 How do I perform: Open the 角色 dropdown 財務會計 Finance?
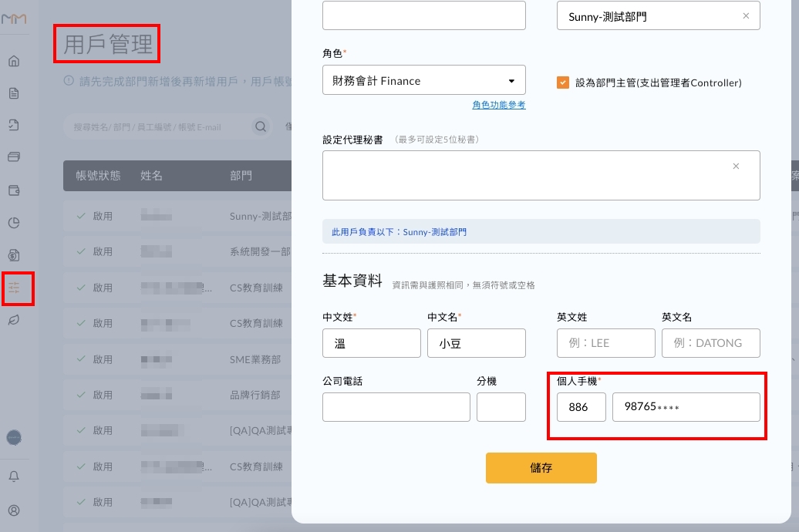tap(424, 80)
